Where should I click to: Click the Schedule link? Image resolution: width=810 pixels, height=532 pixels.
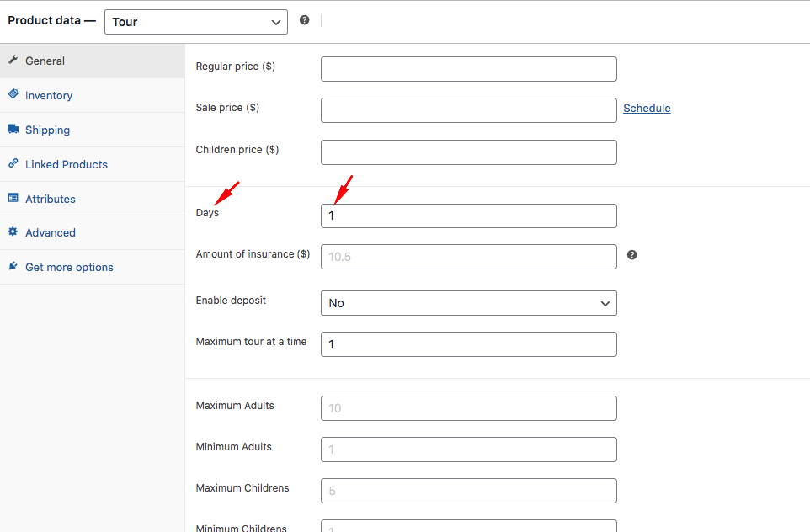pyautogui.click(x=647, y=108)
